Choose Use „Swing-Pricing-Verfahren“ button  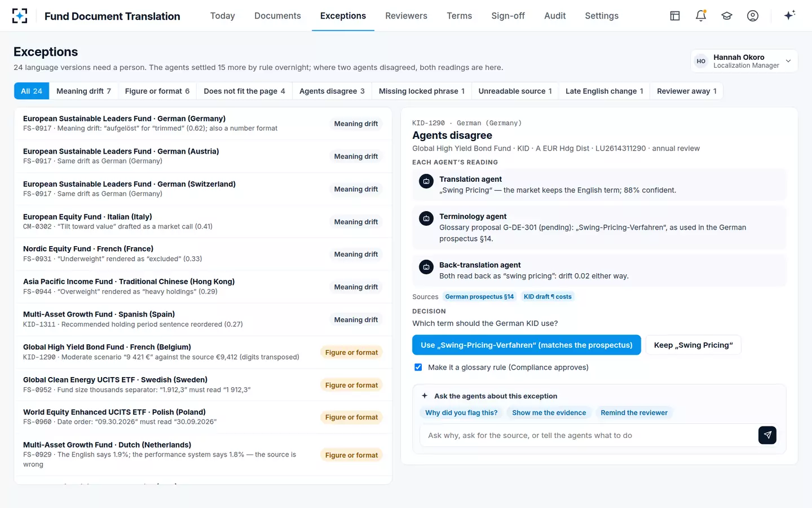(x=527, y=345)
